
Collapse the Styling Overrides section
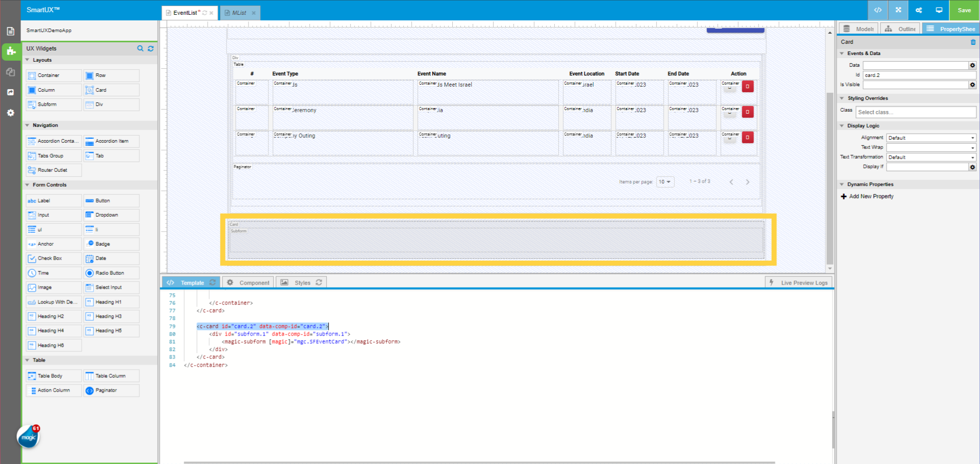point(842,98)
